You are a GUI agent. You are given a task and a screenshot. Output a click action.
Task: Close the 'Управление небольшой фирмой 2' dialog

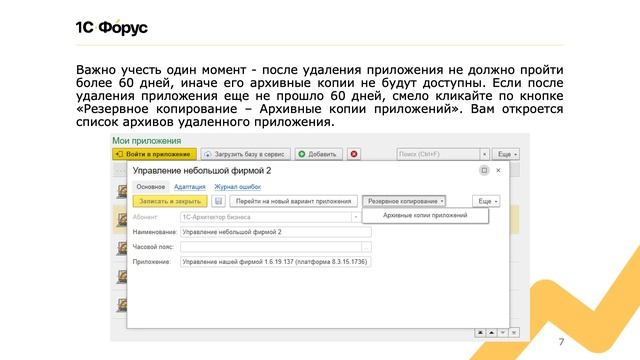pos(498,170)
